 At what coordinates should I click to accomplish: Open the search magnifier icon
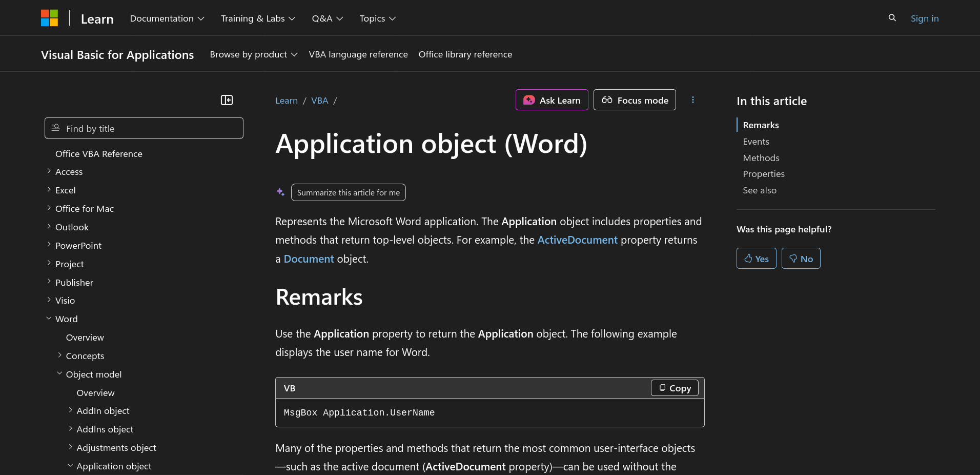coord(892,18)
